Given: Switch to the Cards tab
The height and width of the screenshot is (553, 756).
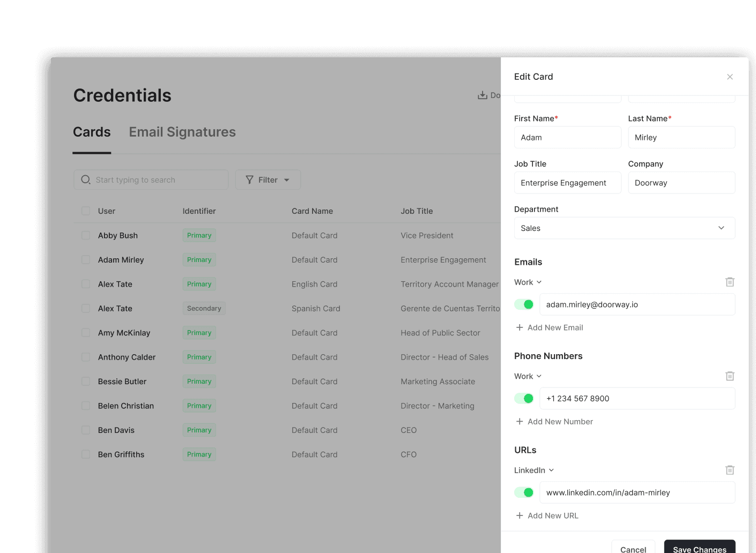Looking at the screenshot, I should [x=92, y=132].
